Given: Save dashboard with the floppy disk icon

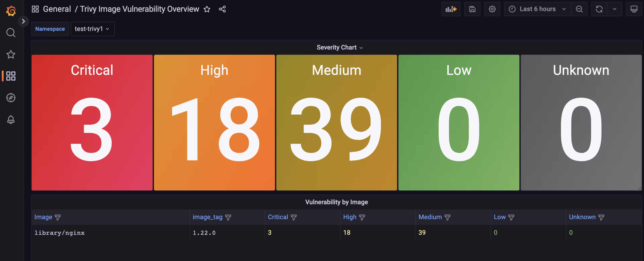Looking at the screenshot, I should click(x=472, y=9).
